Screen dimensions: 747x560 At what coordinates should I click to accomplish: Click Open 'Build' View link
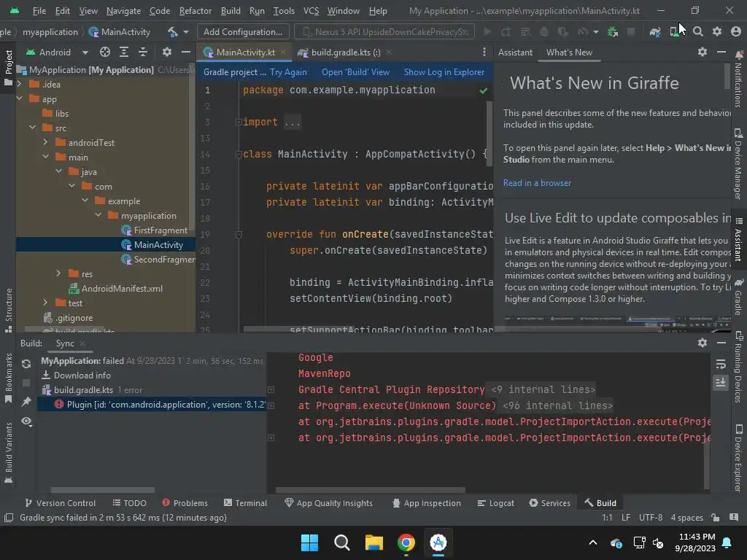(x=355, y=72)
